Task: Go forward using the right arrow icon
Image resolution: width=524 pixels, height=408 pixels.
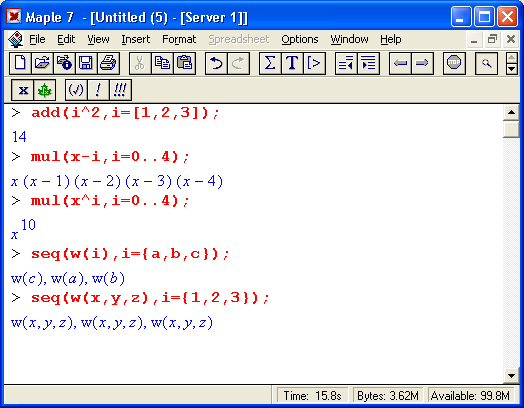Action: pos(422,63)
